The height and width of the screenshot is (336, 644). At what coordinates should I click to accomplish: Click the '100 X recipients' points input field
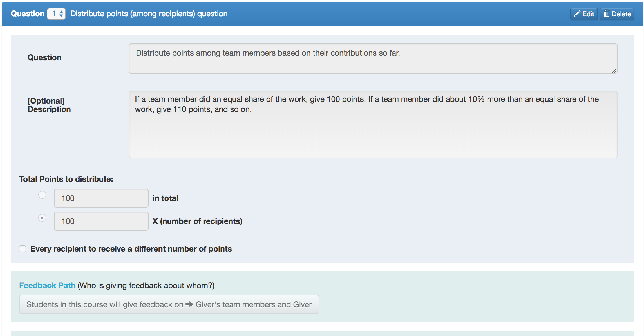tap(101, 221)
